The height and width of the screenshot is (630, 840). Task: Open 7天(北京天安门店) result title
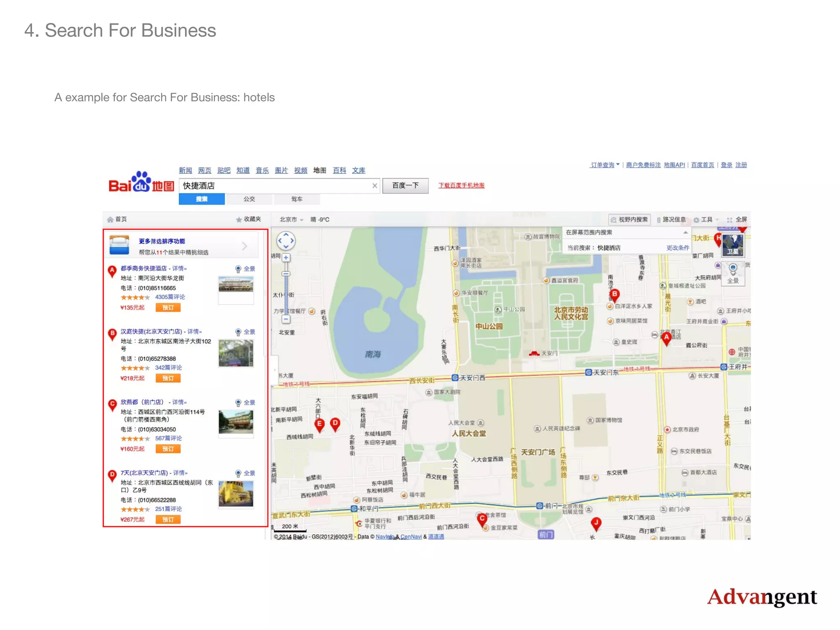144,472
